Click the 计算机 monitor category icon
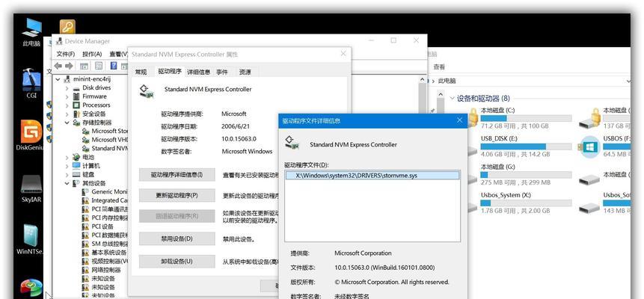The image size is (644, 299). [x=76, y=166]
